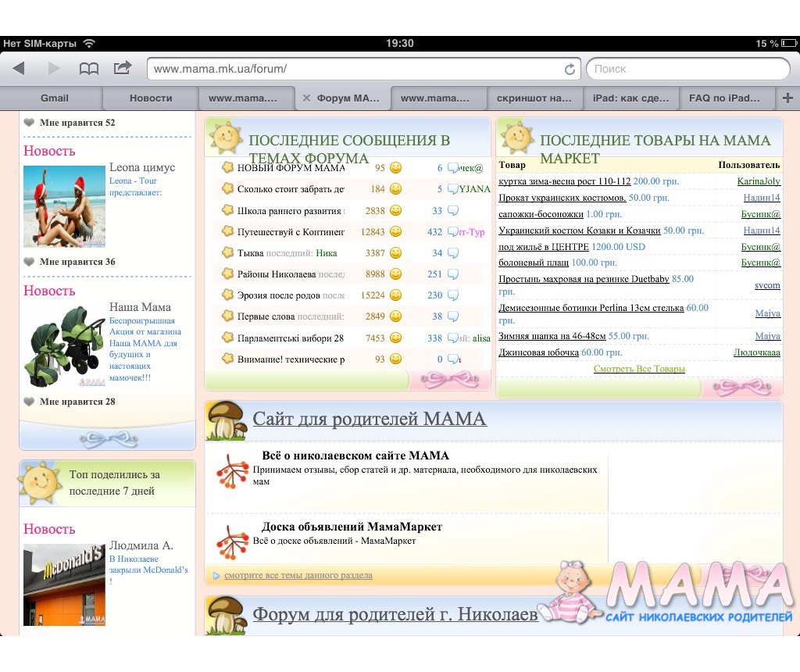Tap the Поиск search field
The image size is (800, 672).
(x=687, y=69)
